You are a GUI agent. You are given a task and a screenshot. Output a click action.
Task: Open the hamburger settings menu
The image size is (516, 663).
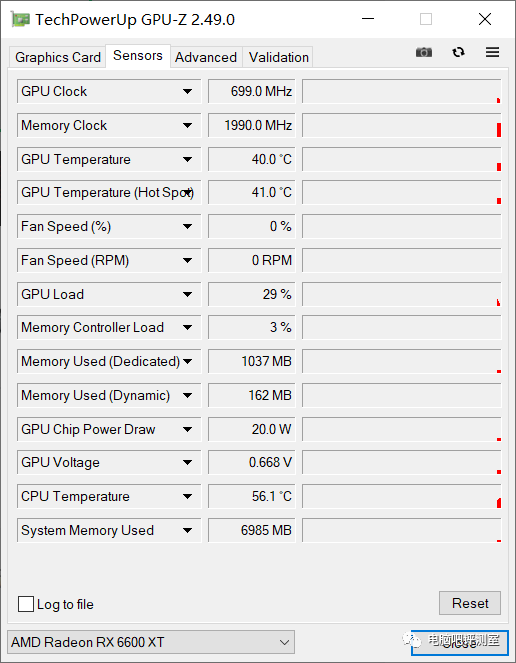(492, 52)
